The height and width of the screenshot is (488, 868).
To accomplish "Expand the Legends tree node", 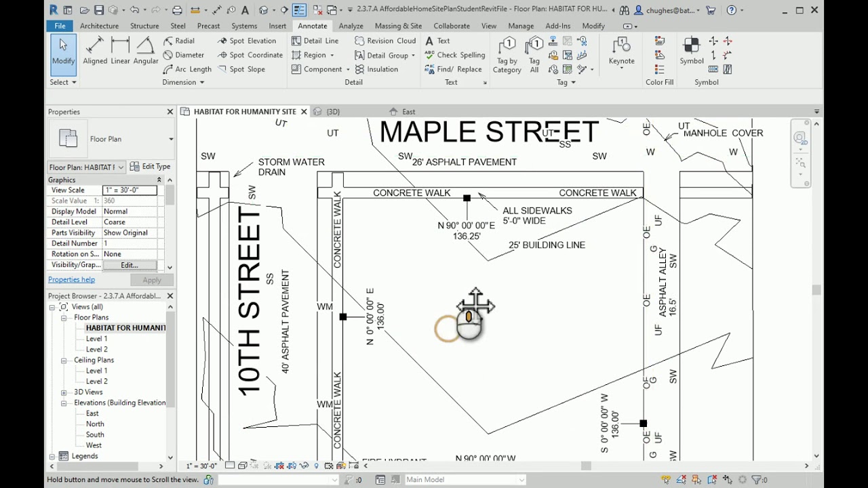I will 52,456.
